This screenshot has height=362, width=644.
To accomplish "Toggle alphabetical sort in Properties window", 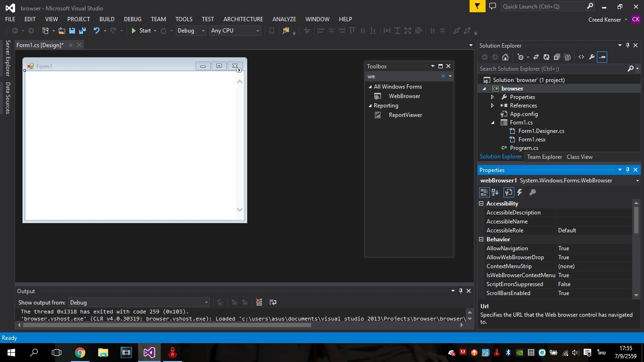I will pyautogui.click(x=495, y=192).
